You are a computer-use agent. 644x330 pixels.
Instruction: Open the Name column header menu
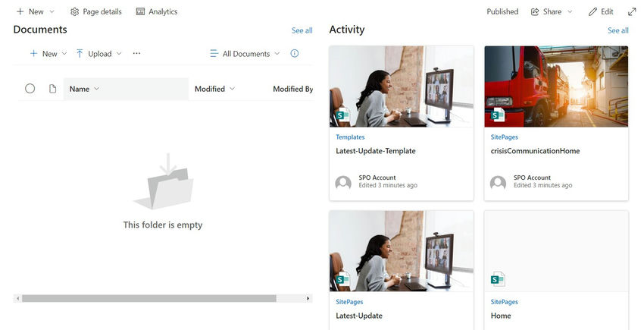pos(84,89)
